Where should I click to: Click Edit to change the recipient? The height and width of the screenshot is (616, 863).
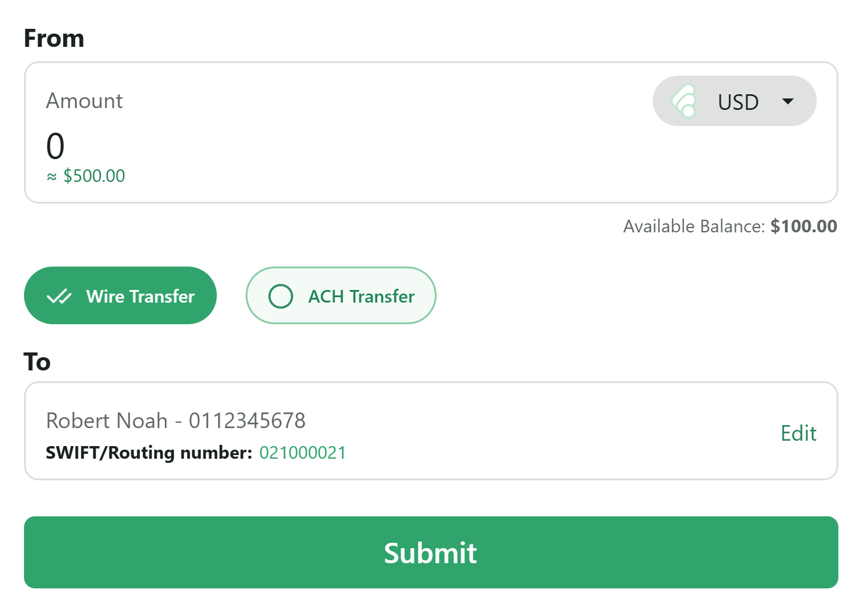tap(799, 433)
